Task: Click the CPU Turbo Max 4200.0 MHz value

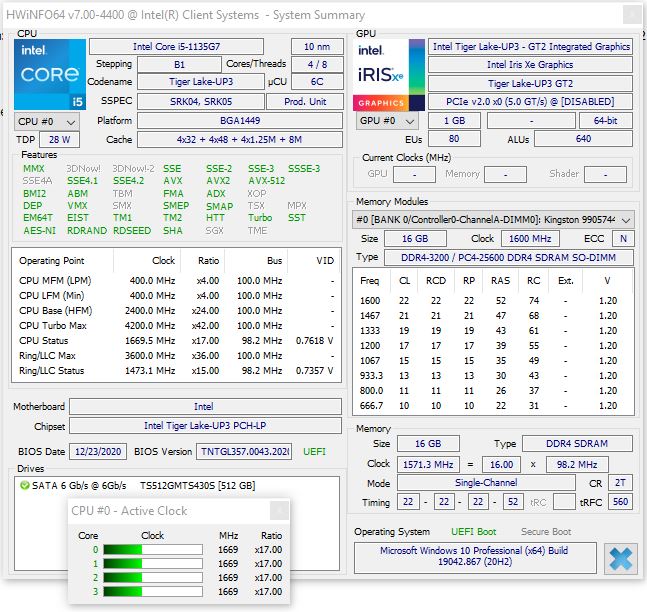Action: click(150, 326)
